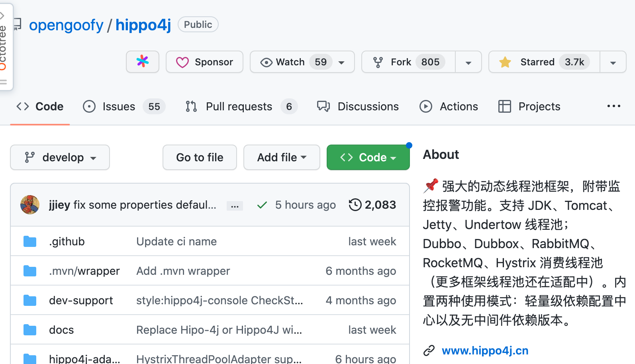The width and height of the screenshot is (635, 364).
Task: Click the Sponsor heart button
Action: pos(204,62)
